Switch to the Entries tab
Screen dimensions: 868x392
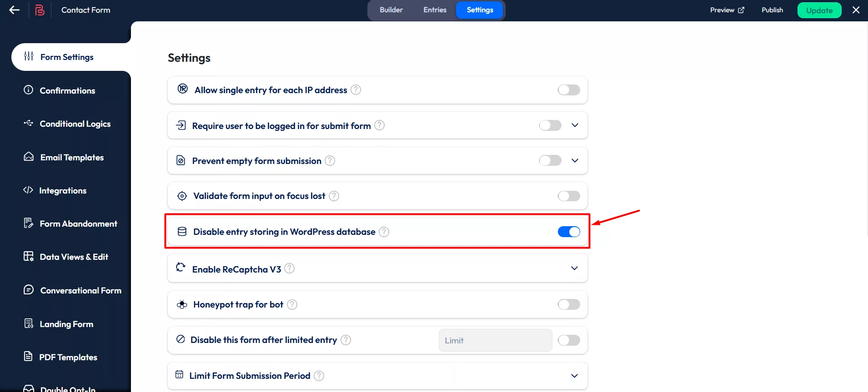(x=435, y=10)
